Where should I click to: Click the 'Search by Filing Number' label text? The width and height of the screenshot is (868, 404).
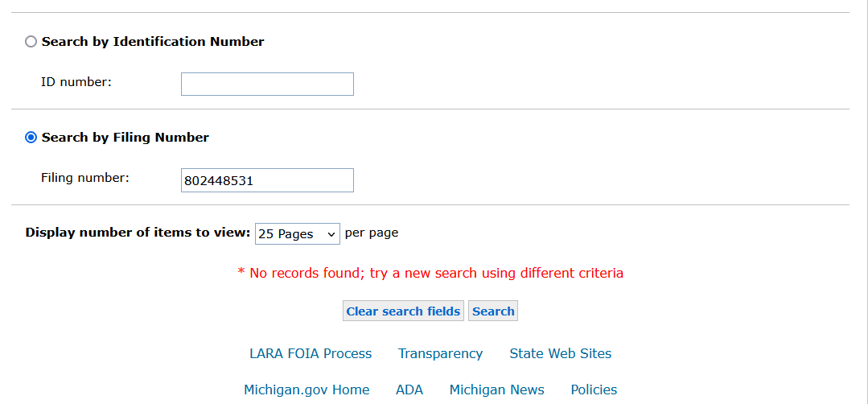[x=125, y=138]
